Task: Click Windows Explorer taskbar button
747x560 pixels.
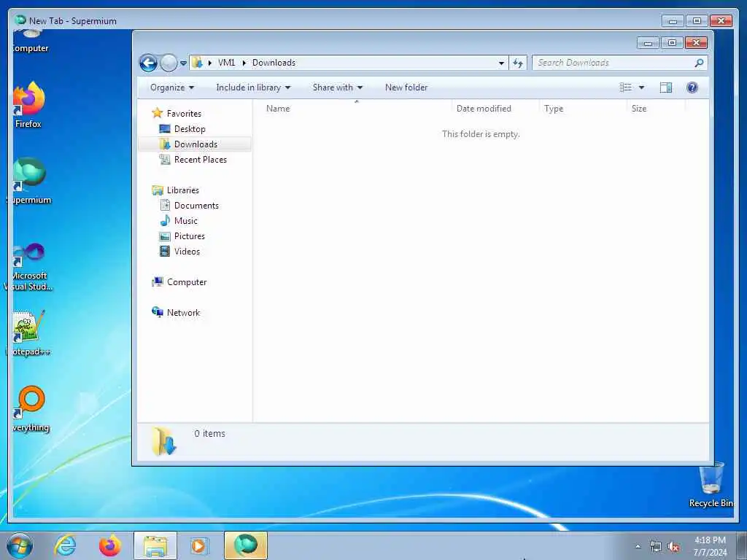Action: coord(155,545)
